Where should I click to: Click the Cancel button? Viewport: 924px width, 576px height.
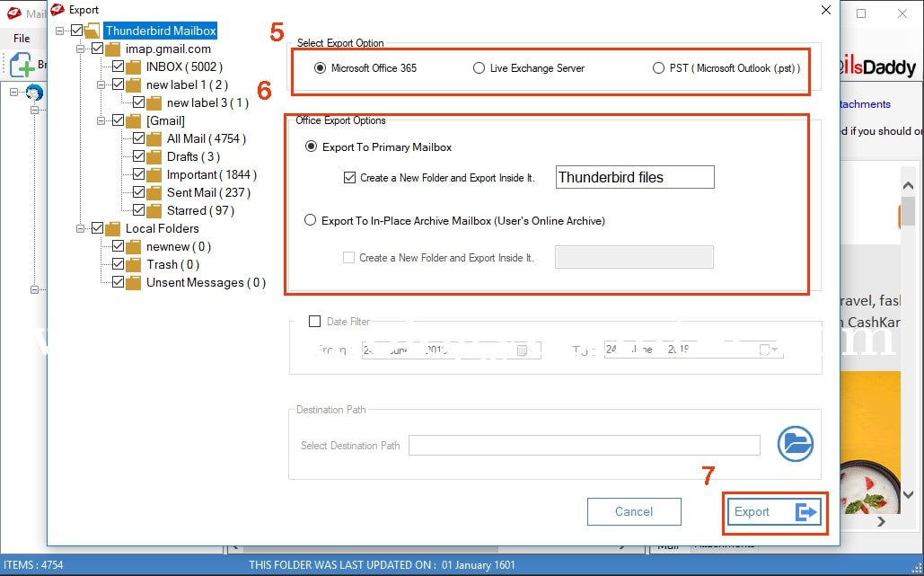click(634, 511)
